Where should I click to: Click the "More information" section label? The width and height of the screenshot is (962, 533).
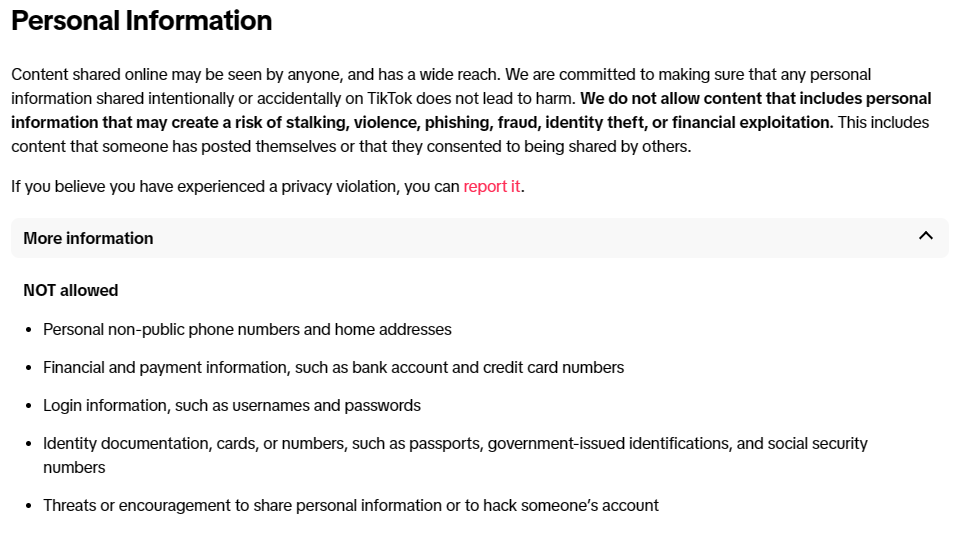88,238
